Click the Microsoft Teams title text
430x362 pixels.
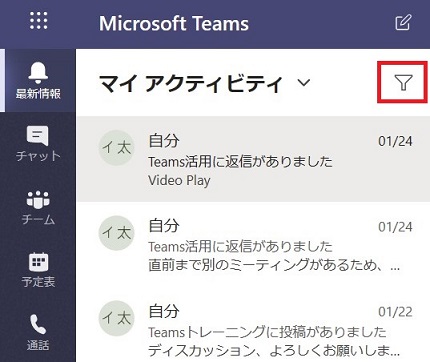click(x=174, y=24)
